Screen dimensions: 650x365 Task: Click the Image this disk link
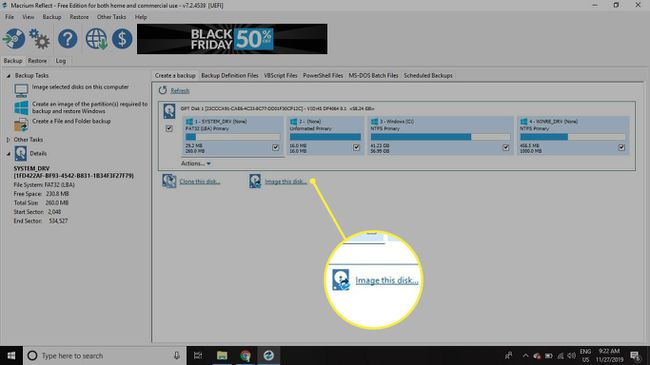coord(286,182)
